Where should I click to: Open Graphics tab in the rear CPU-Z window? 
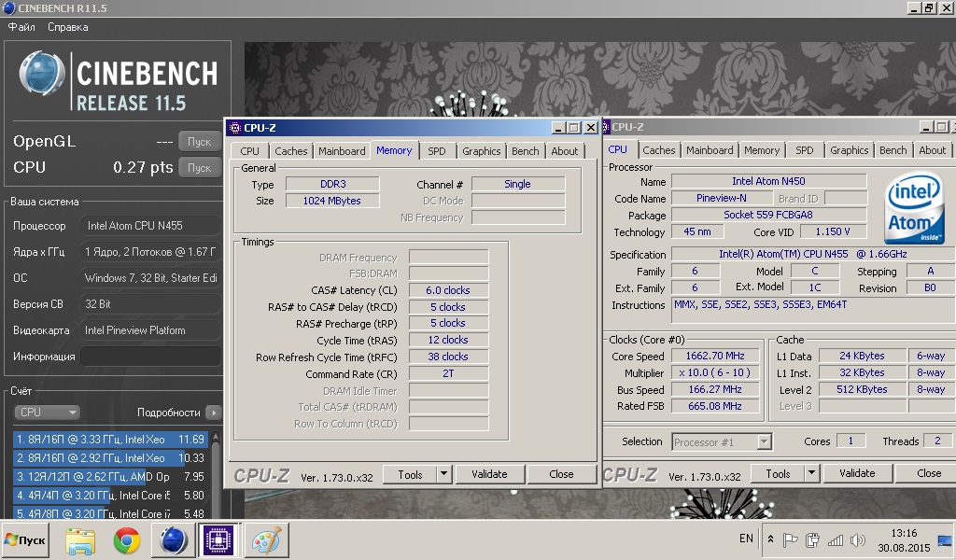point(849,150)
